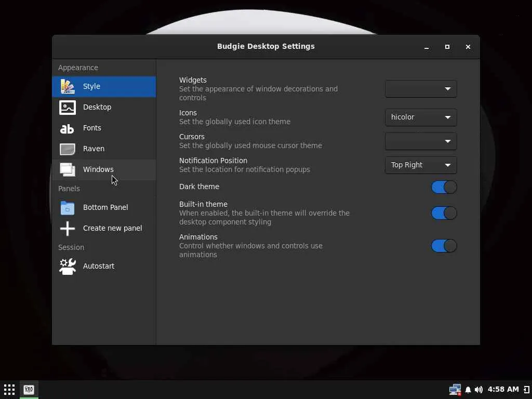This screenshot has width=532, height=399.
Task: Click the Appearance section header
Action: [78, 68]
